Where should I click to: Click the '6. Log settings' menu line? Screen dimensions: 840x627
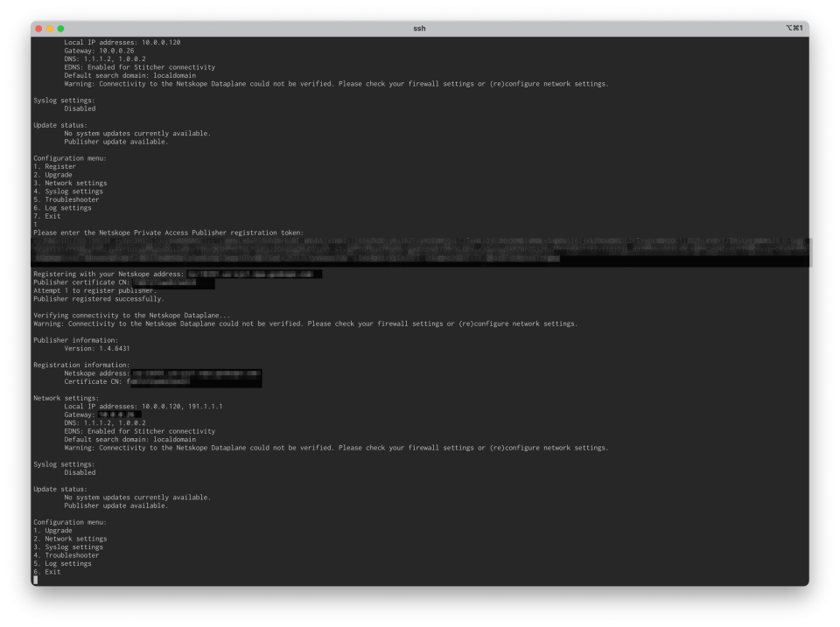point(62,208)
